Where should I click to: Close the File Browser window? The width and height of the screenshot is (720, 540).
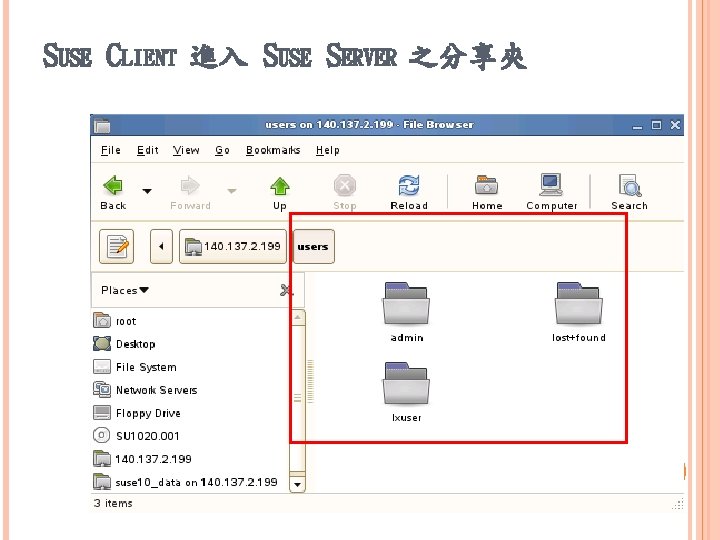pos(675,125)
